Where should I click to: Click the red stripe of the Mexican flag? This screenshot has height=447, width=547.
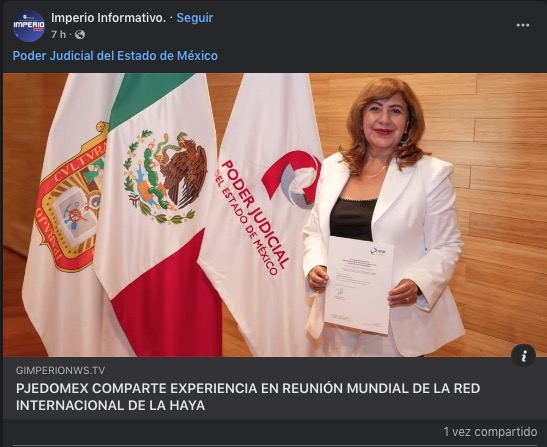pyautogui.click(x=169, y=300)
